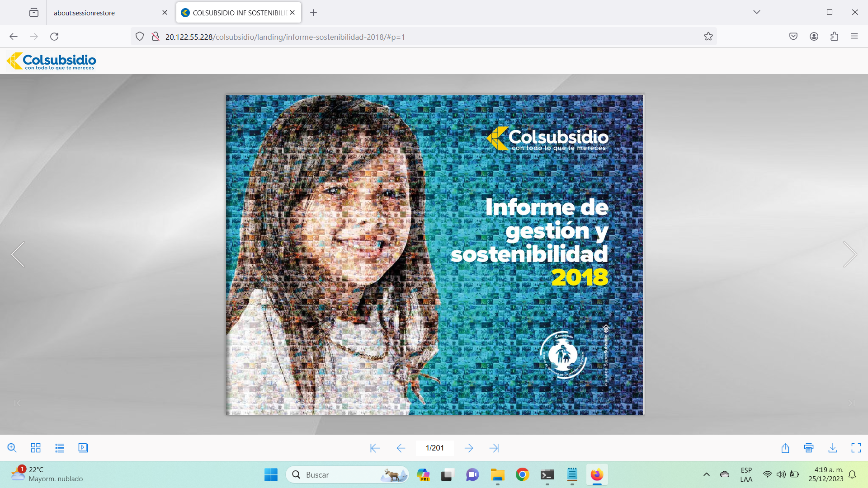Go to the previous page arrow
The image size is (868, 488).
point(401,448)
